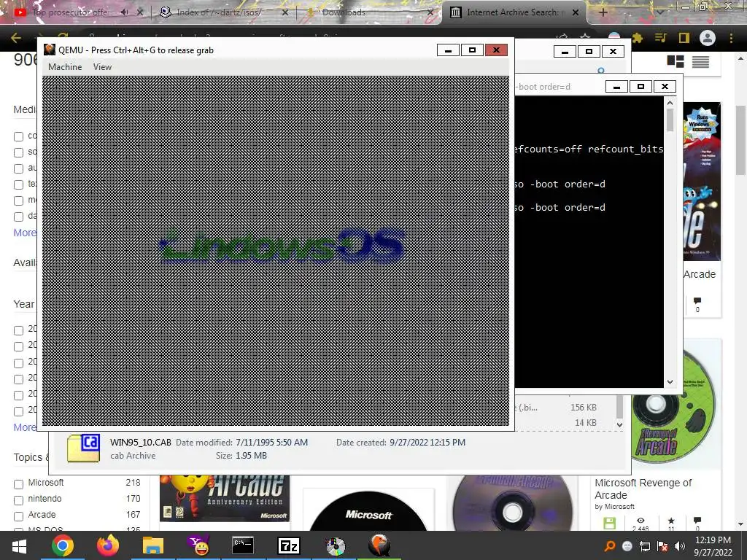Open the Machine menu in QEMU

tap(65, 66)
